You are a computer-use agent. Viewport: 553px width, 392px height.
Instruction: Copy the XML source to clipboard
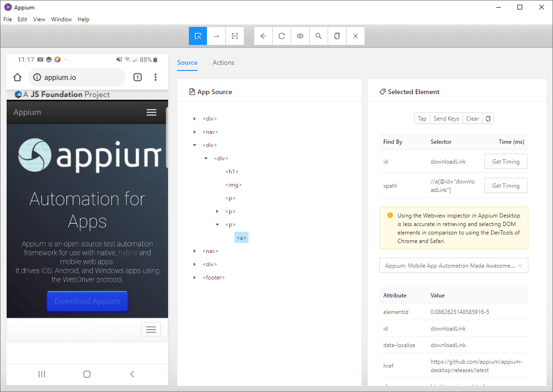tap(337, 36)
